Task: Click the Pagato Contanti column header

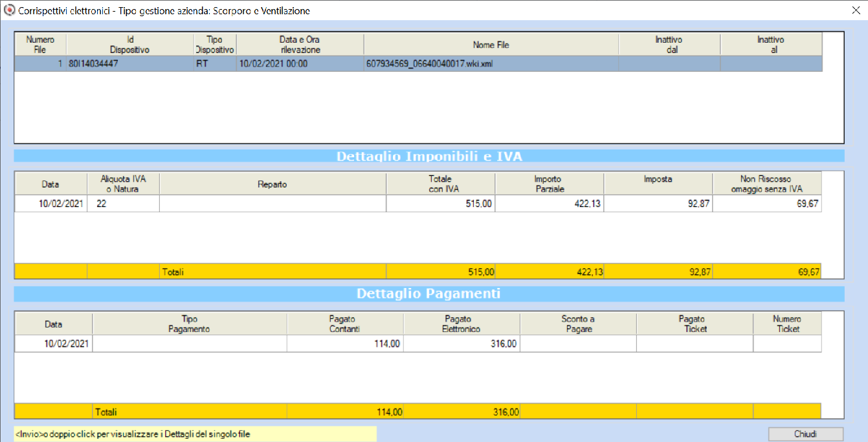Action: [x=345, y=324]
